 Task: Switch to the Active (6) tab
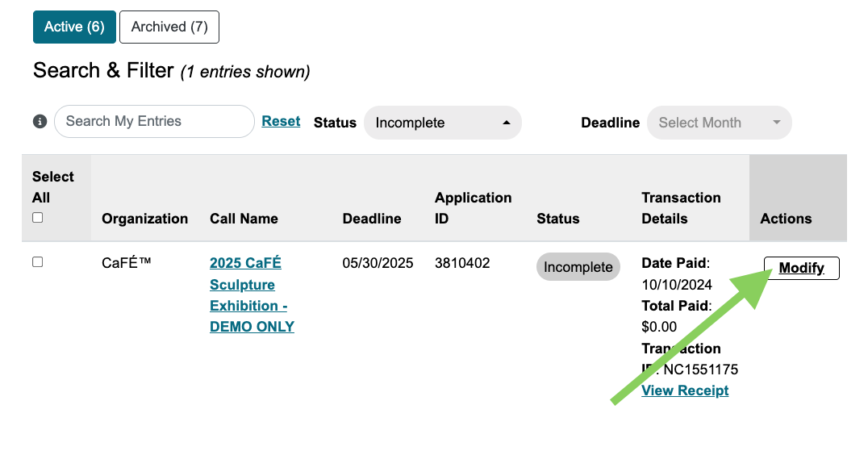pos(74,27)
